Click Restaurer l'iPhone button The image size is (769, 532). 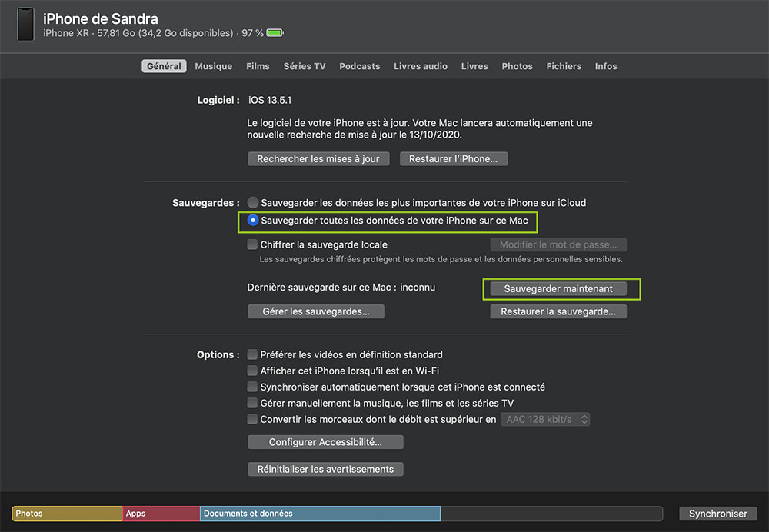[x=454, y=159]
